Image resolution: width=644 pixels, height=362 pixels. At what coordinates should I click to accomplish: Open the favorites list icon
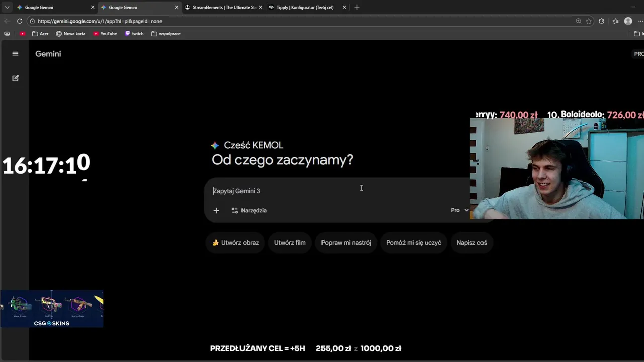[615, 21]
